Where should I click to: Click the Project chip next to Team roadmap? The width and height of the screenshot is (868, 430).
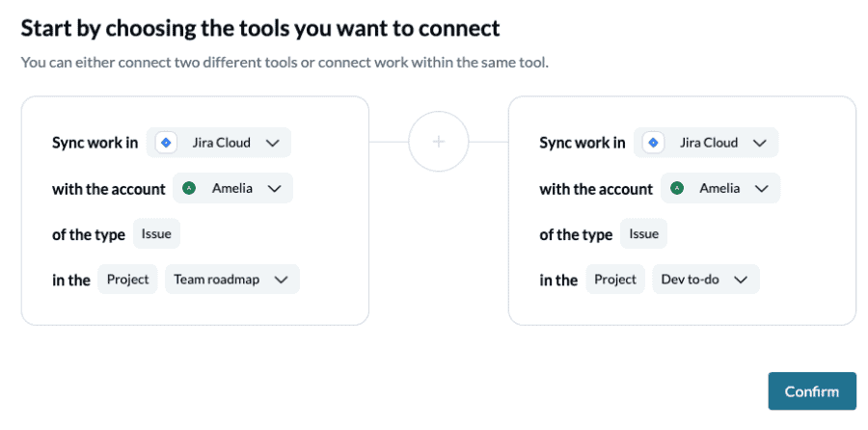127,280
